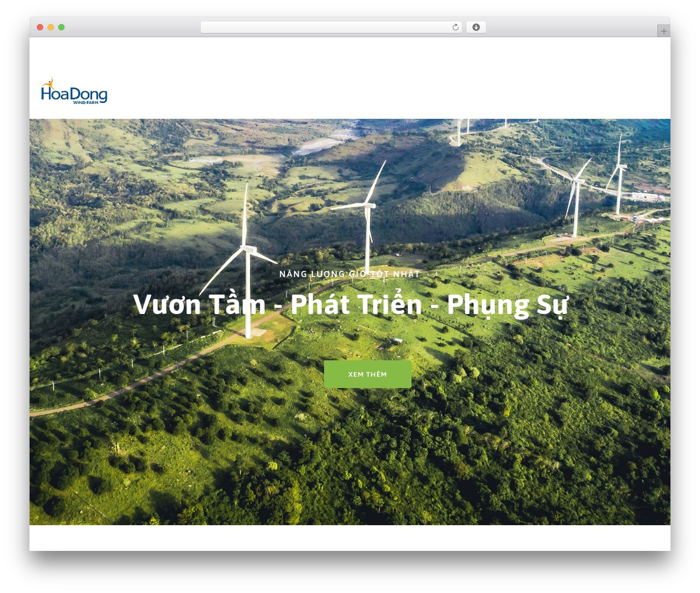Click the HoaDong Wind Farm logo
Screen dimensions: 700x593
74,91
